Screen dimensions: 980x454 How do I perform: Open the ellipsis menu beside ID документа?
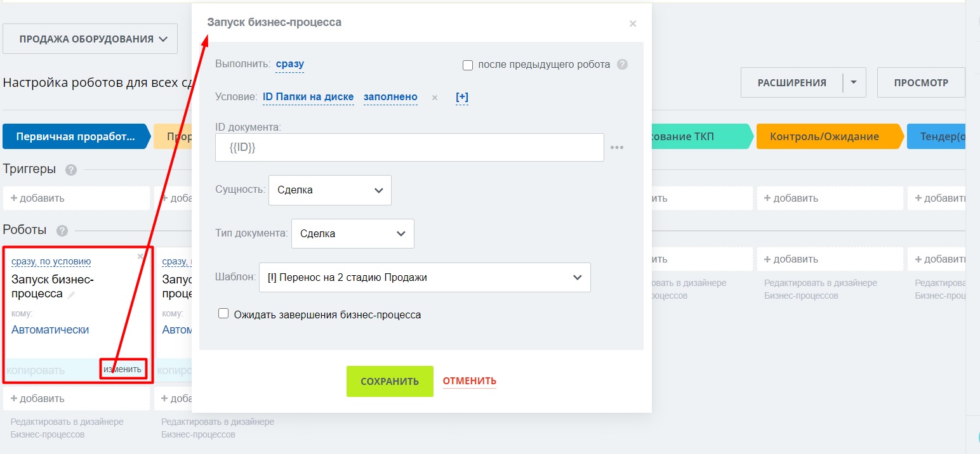point(617,148)
